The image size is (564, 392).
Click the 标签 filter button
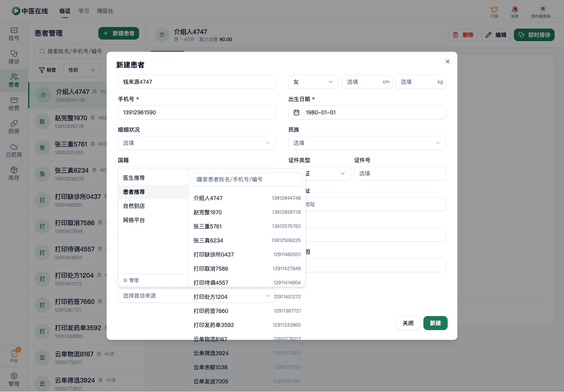[x=47, y=70]
